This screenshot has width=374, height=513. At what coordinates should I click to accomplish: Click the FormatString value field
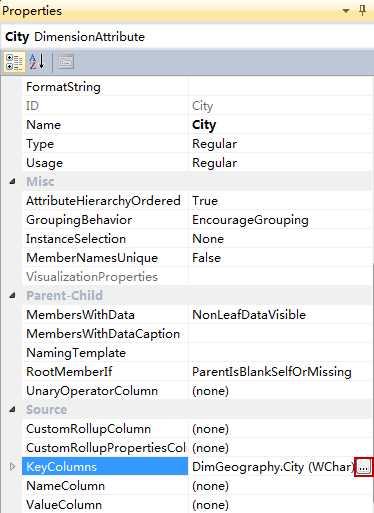[280, 87]
